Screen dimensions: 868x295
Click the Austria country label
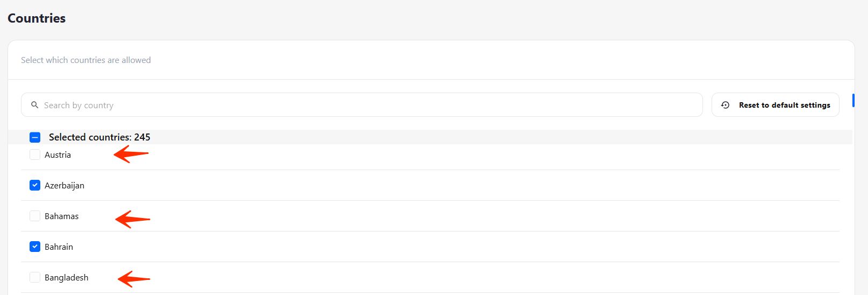pos(58,155)
